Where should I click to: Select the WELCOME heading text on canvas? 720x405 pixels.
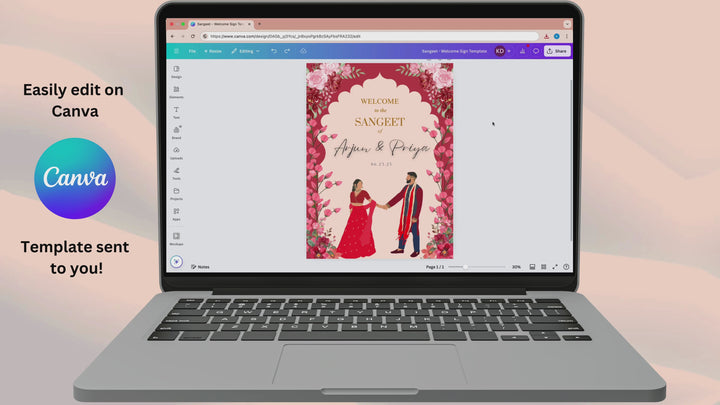(380, 101)
